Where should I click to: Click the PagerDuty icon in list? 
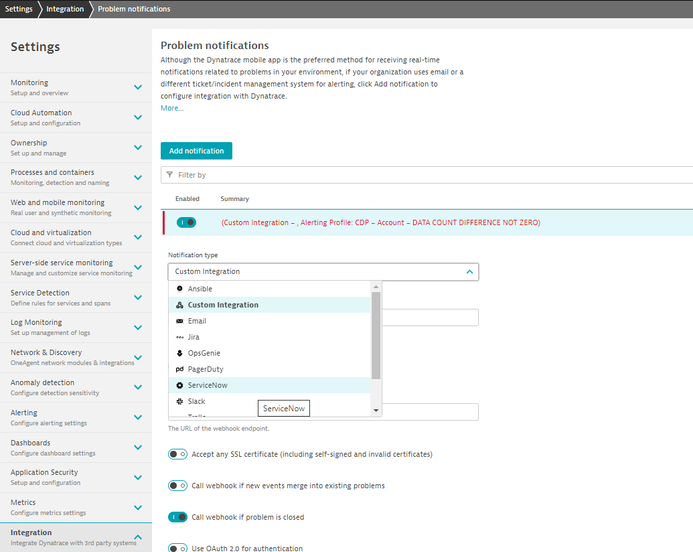coord(179,369)
